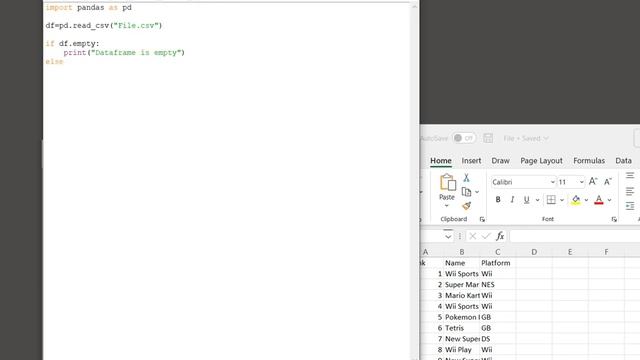Select column C header

pyautogui.click(x=498, y=252)
